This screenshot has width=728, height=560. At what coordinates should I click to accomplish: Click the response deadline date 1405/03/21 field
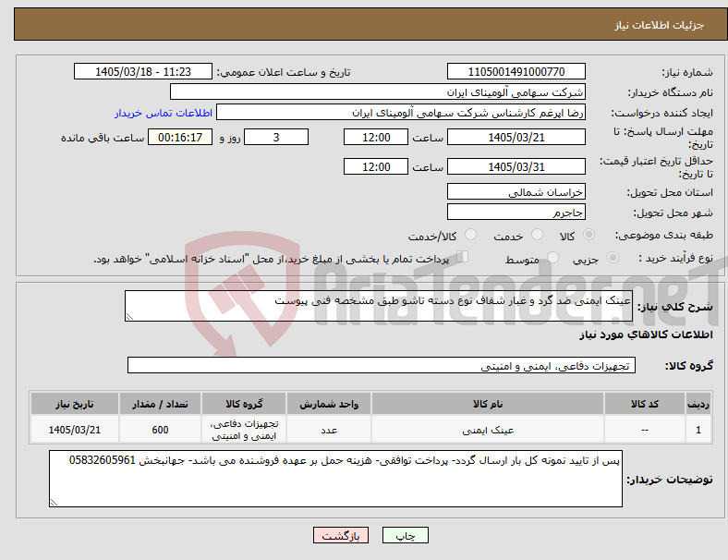tap(516, 137)
